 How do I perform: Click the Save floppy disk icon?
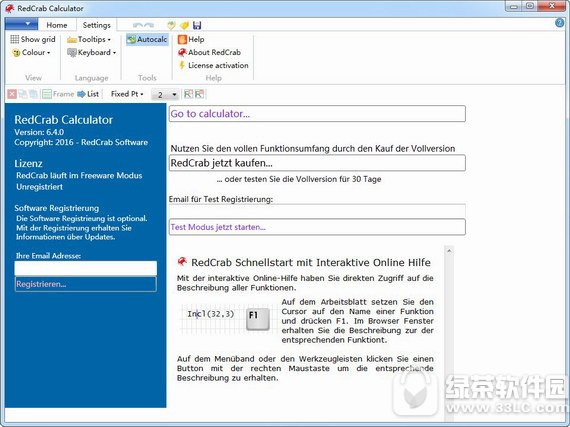(x=197, y=25)
